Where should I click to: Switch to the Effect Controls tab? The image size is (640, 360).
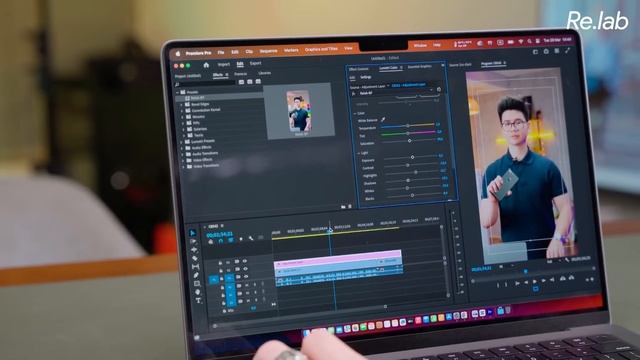(359, 69)
